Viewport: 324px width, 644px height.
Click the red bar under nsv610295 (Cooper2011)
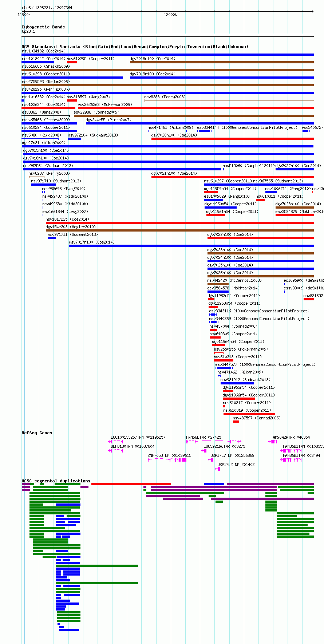click(x=72, y=62)
